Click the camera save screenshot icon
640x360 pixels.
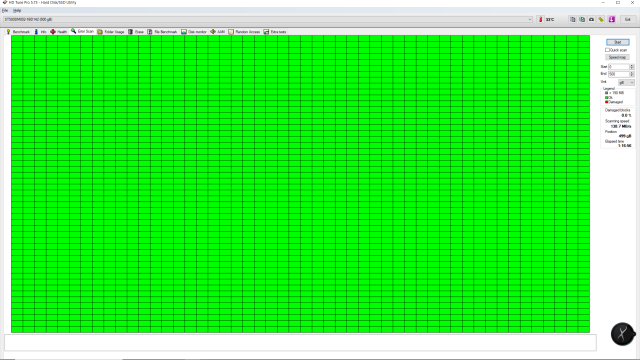click(x=591, y=19)
